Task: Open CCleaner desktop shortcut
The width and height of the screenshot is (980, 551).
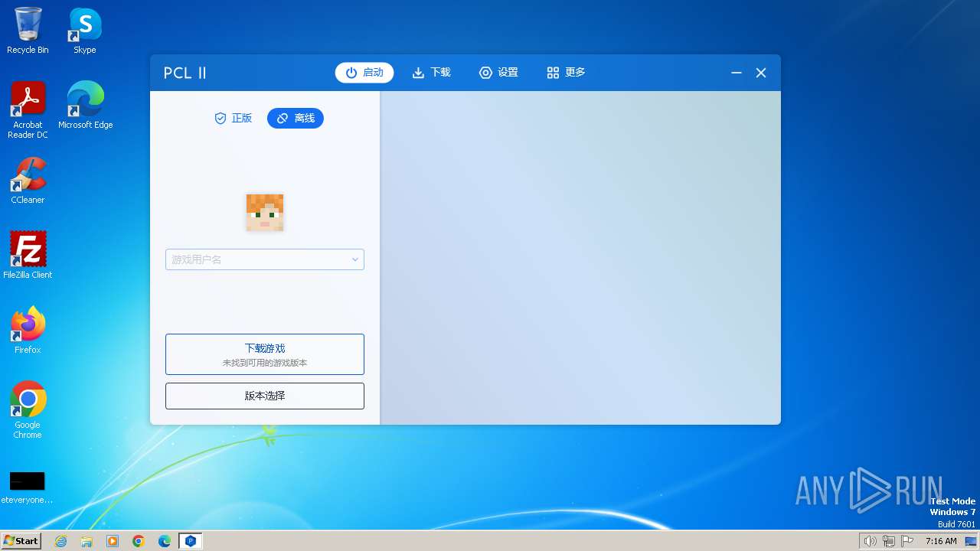Action: point(28,181)
